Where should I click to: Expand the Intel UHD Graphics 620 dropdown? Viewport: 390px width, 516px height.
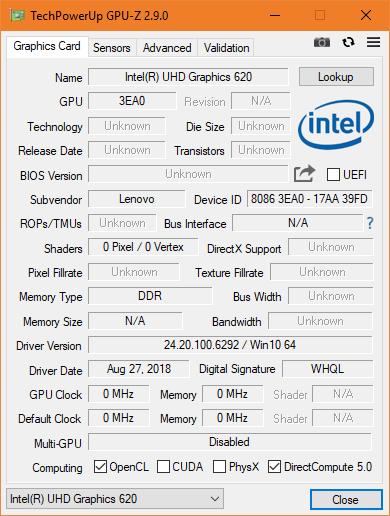tap(115, 499)
